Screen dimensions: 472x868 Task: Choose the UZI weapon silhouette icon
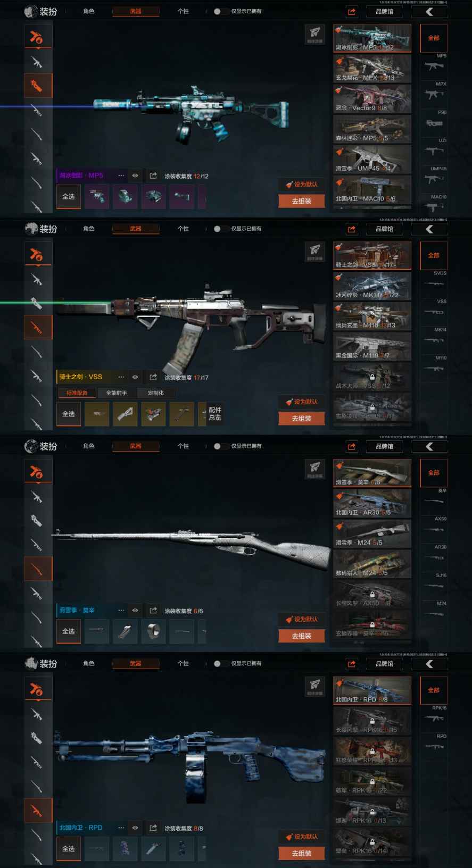pyautogui.click(x=434, y=151)
